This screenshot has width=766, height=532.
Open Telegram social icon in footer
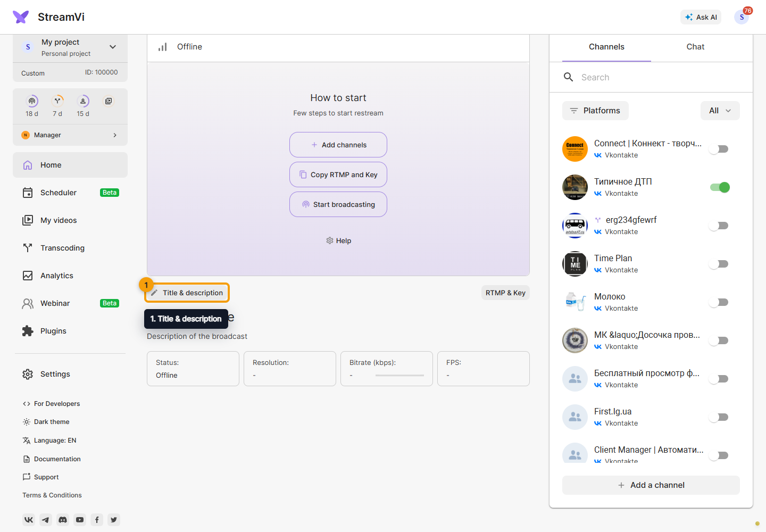pyautogui.click(x=46, y=520)
